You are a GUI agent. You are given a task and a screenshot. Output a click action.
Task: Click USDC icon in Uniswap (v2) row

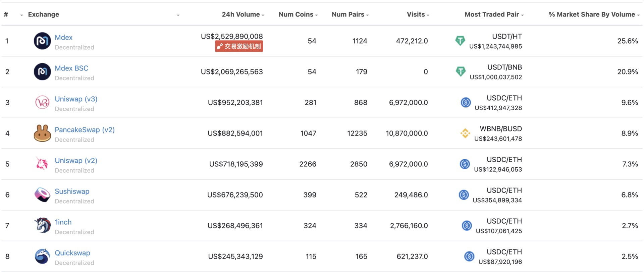click(465, 164)
